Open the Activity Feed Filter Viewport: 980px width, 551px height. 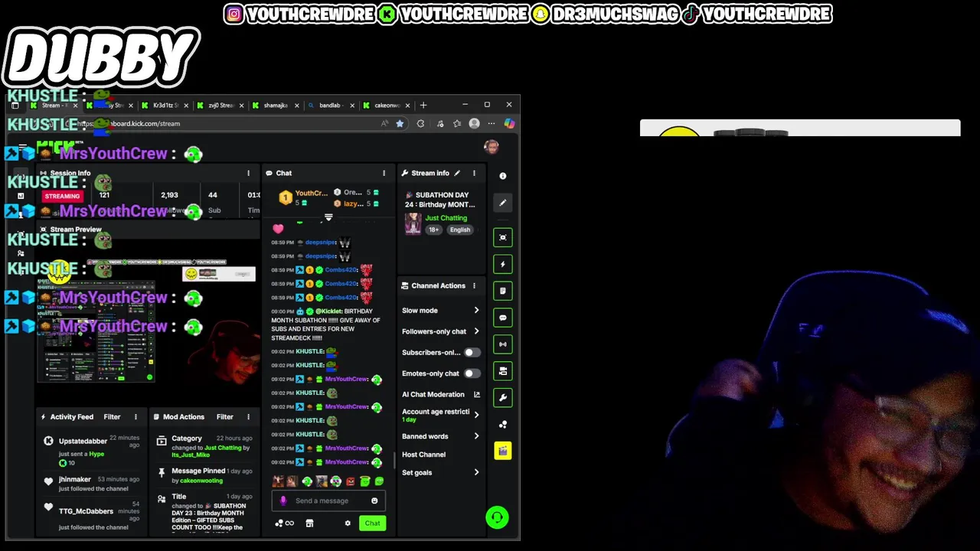[112, 417]
